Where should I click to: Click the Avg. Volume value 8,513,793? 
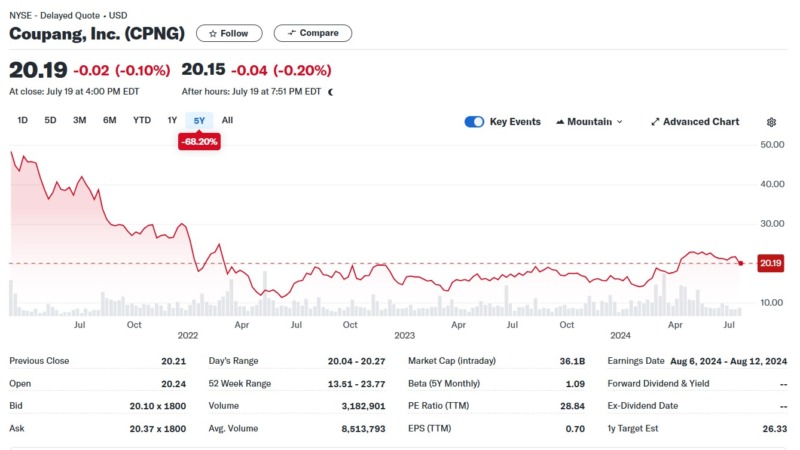tap(363, 429)
